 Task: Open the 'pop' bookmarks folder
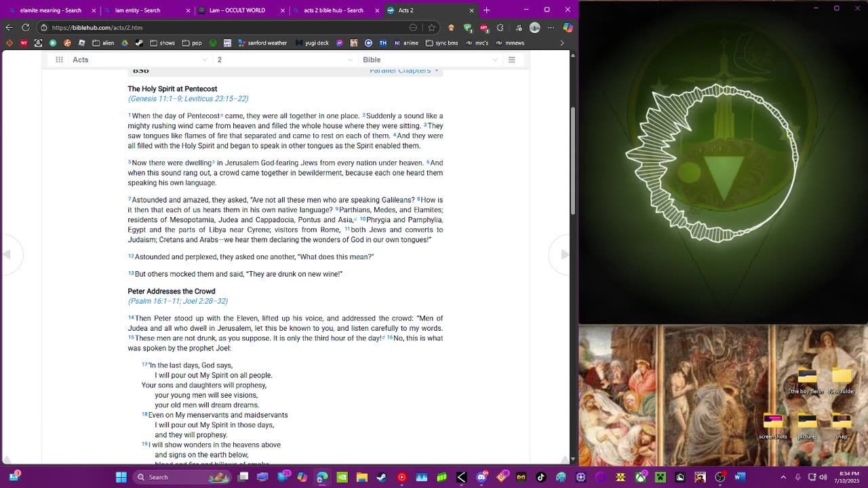coord(192,43)
